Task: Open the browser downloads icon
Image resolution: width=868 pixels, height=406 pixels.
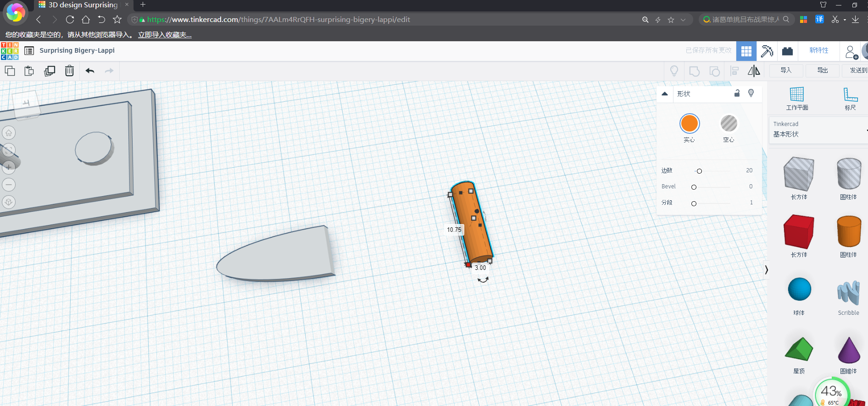Action: [856, 19]
